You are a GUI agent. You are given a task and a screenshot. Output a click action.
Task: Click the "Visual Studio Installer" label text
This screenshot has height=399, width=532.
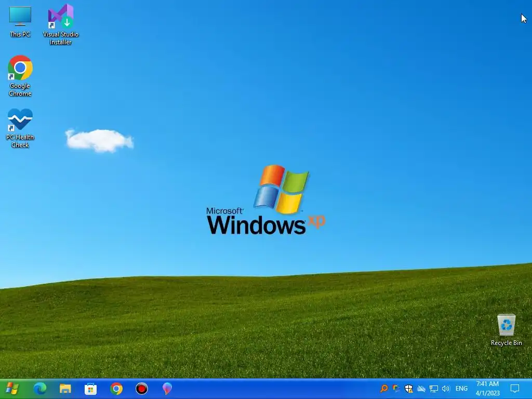(61, 38)
